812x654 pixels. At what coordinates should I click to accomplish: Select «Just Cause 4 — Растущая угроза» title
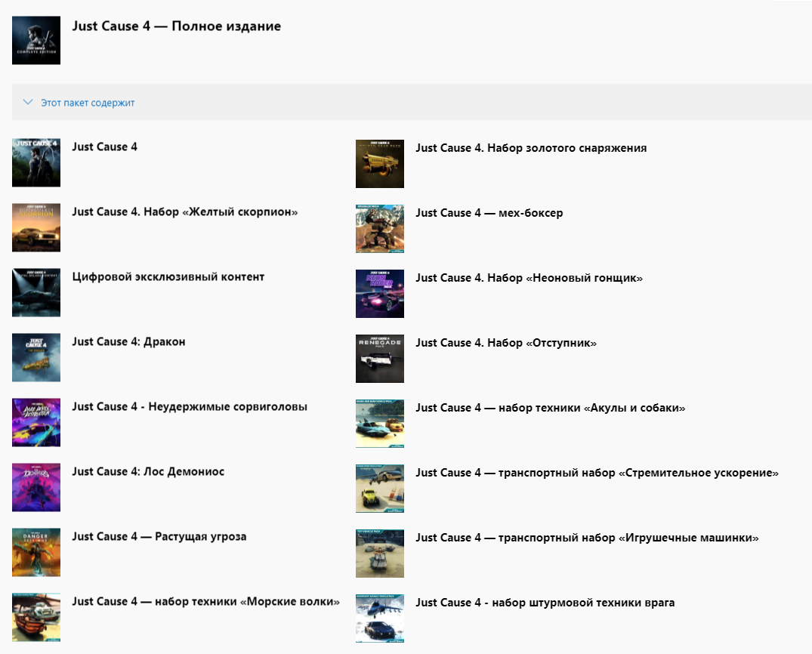[x=159, y=537]
